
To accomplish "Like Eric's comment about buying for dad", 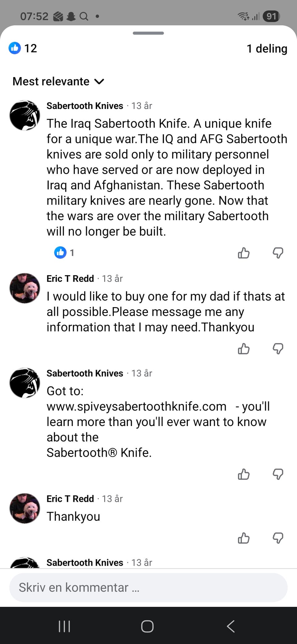I will (244, 349).
